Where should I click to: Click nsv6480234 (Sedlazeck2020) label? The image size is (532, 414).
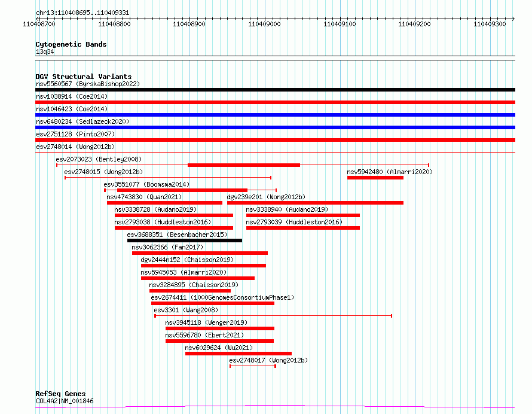[82, 121]
